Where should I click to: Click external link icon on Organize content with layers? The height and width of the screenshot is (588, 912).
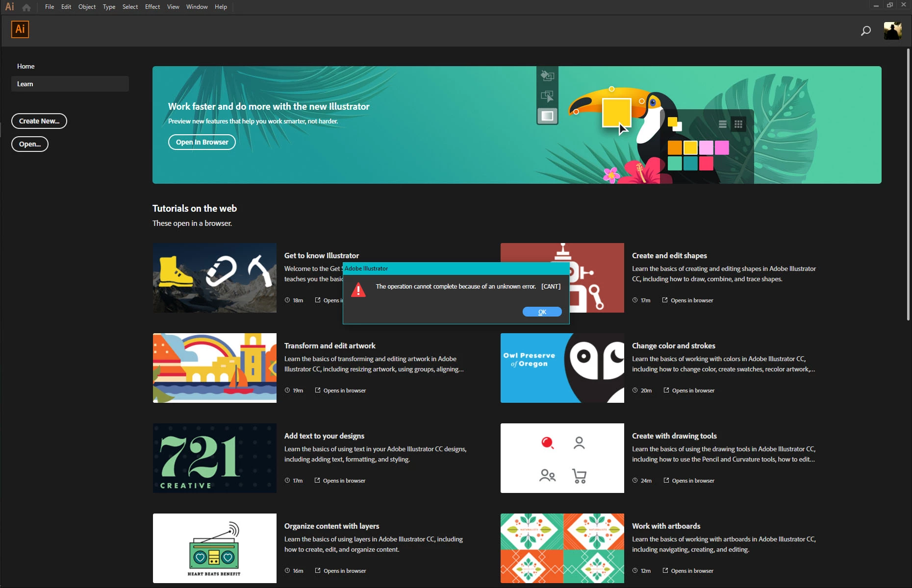(x=318, y=571)
